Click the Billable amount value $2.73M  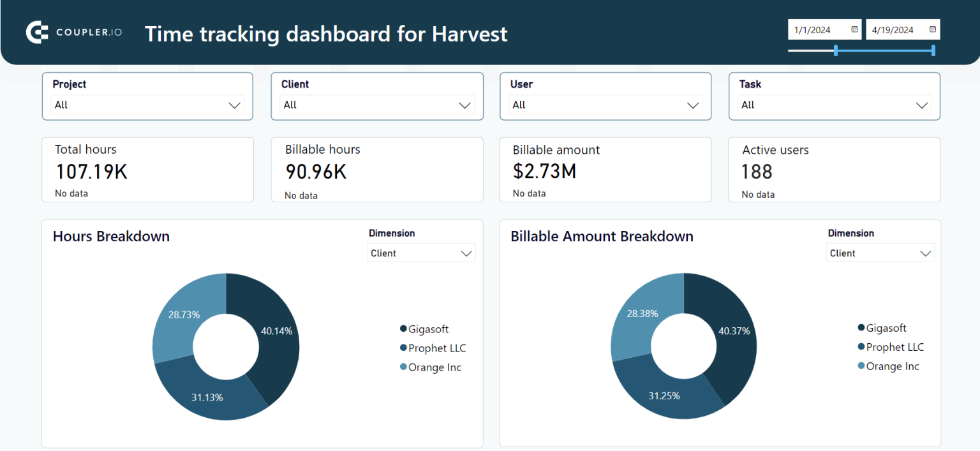[546, 171]
